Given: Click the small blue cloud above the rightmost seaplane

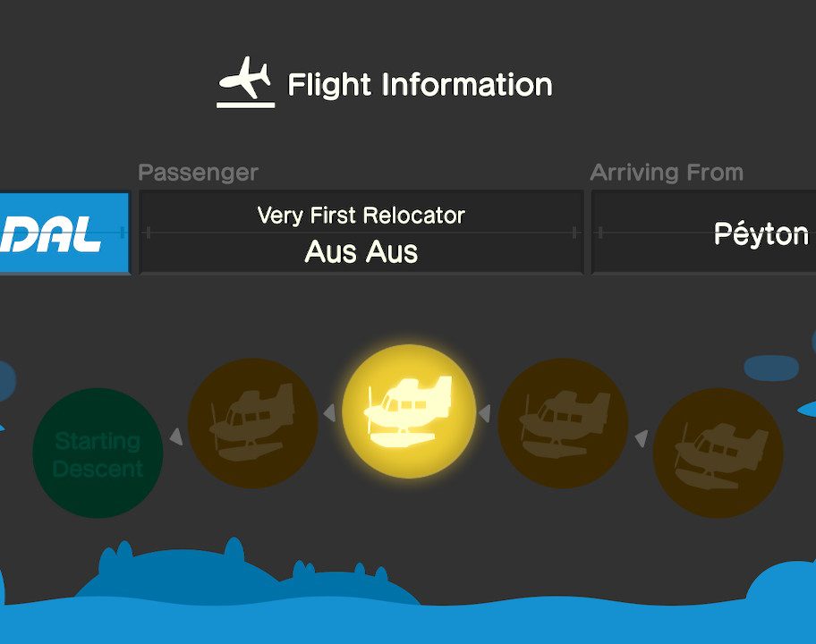Looking at the screenshot, I should pos(770,368).
